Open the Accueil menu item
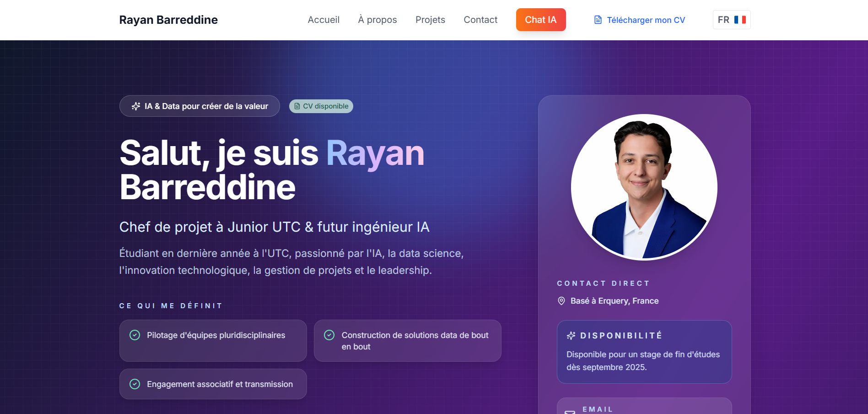This screenshot has height=414, width=868. (x=323, y=20)
